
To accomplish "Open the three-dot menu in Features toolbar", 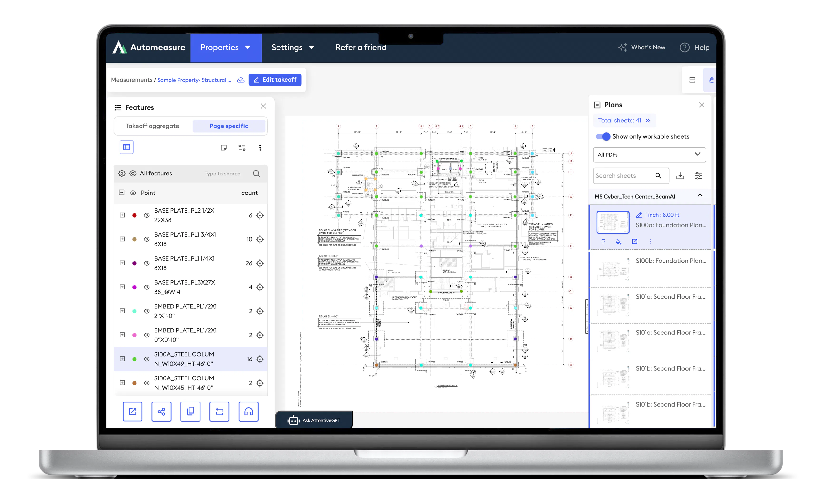I will click(x=260, y=147).
